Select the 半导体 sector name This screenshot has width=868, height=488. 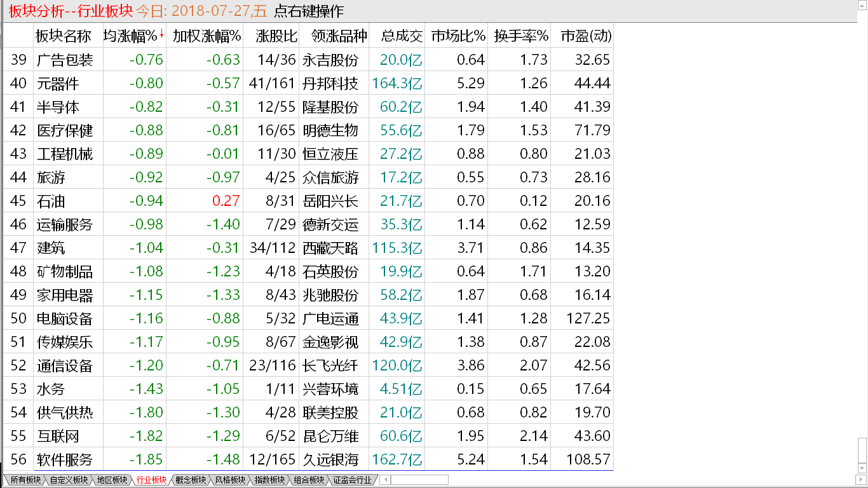click(58, 107)
